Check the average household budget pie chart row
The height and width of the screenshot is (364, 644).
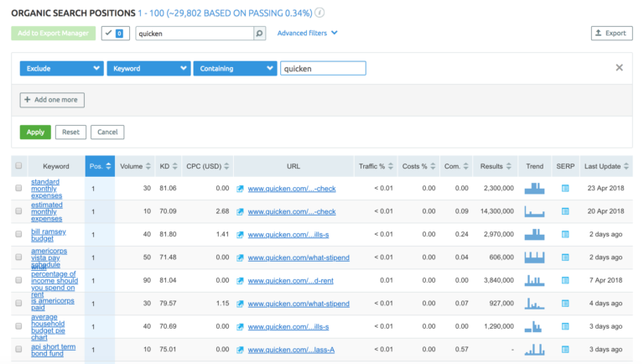pos(18,325)
